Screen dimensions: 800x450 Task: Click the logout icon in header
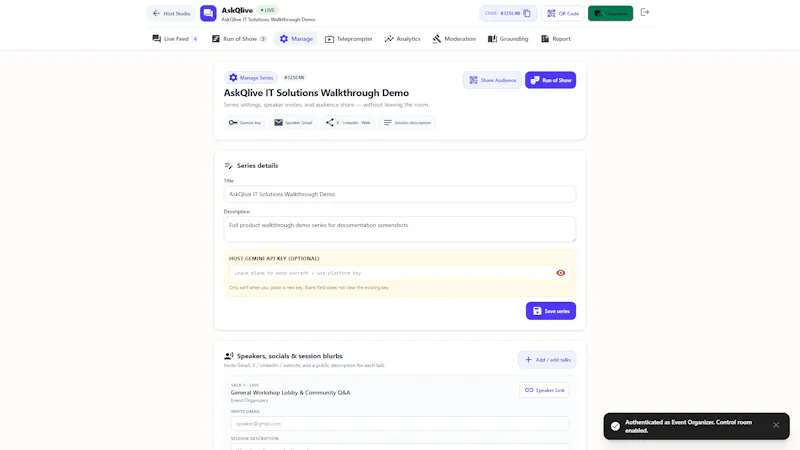coord(645,12)
